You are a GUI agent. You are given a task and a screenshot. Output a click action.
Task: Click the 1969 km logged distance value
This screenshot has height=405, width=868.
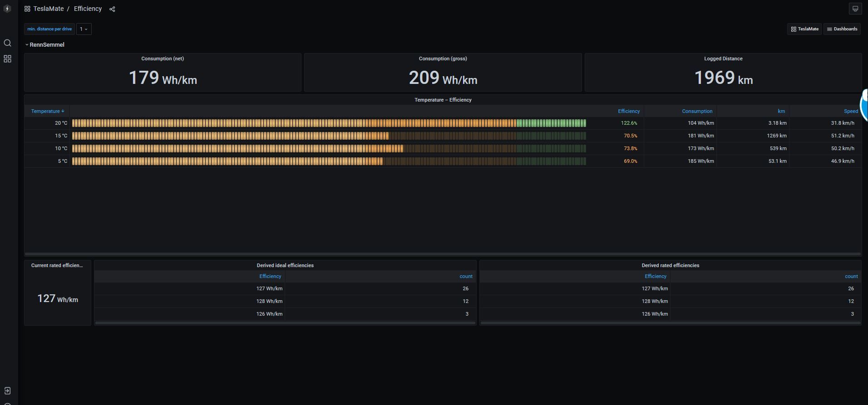pos(723,78)
